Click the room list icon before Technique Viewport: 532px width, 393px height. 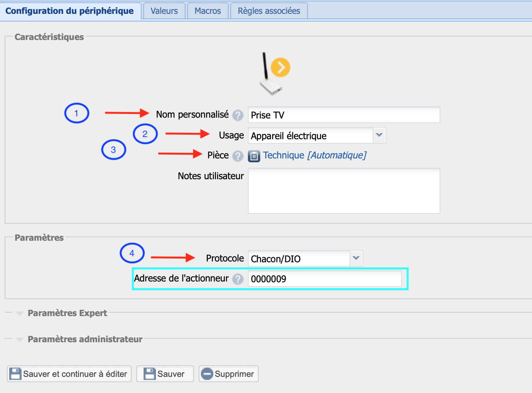coord(254,156)
